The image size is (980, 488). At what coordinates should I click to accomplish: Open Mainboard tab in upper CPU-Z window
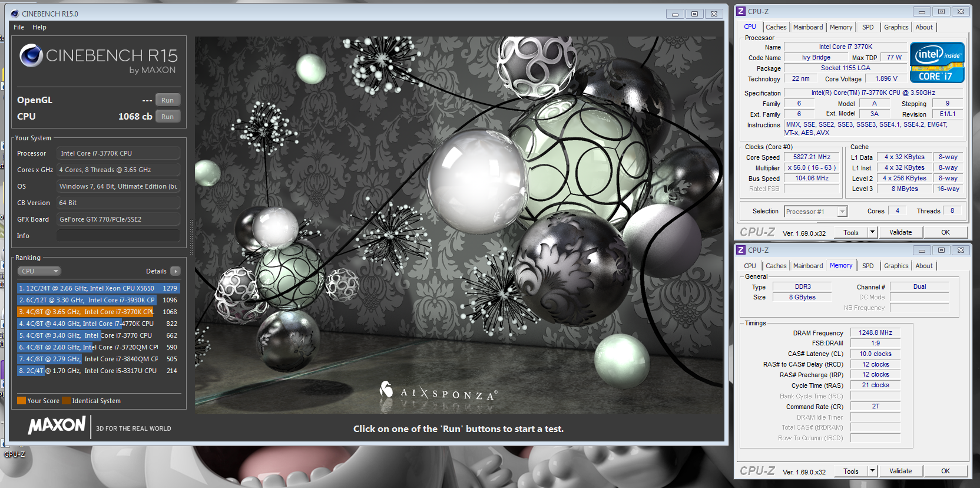point(808,27)
